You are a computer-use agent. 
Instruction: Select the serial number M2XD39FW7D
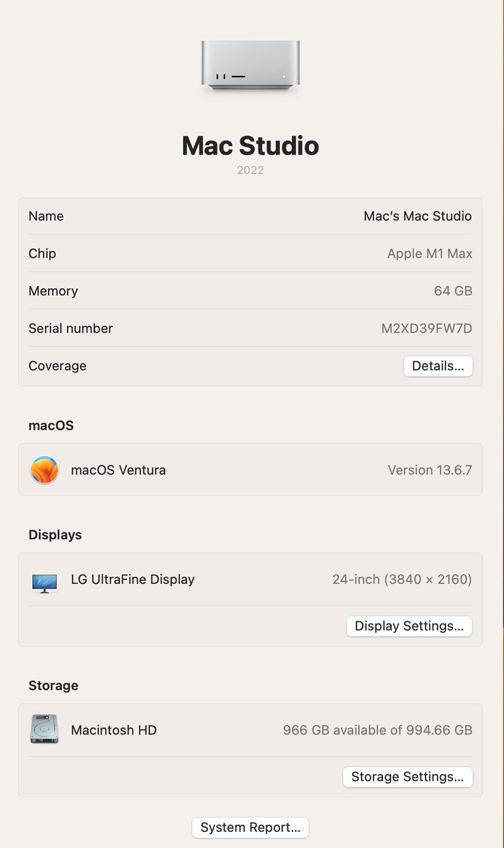[x=427, y=328]
